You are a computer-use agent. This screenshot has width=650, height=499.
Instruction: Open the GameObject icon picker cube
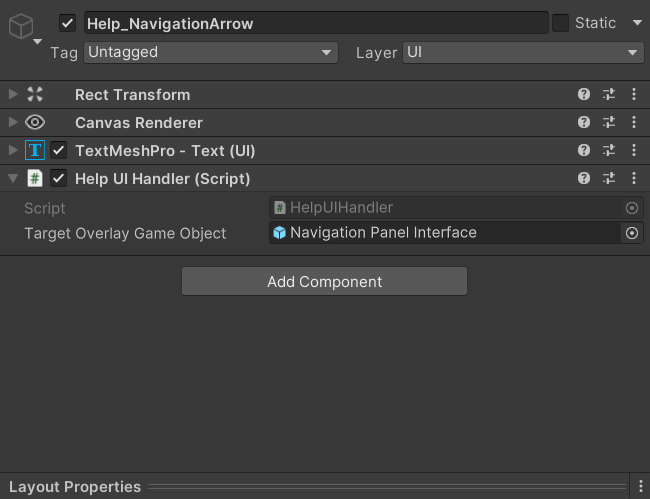tap(21, 26)
